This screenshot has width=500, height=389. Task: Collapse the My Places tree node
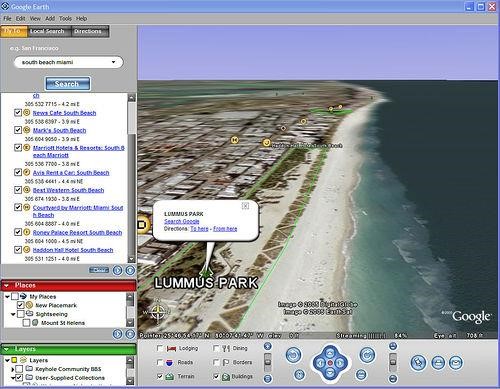click(7, 296)
